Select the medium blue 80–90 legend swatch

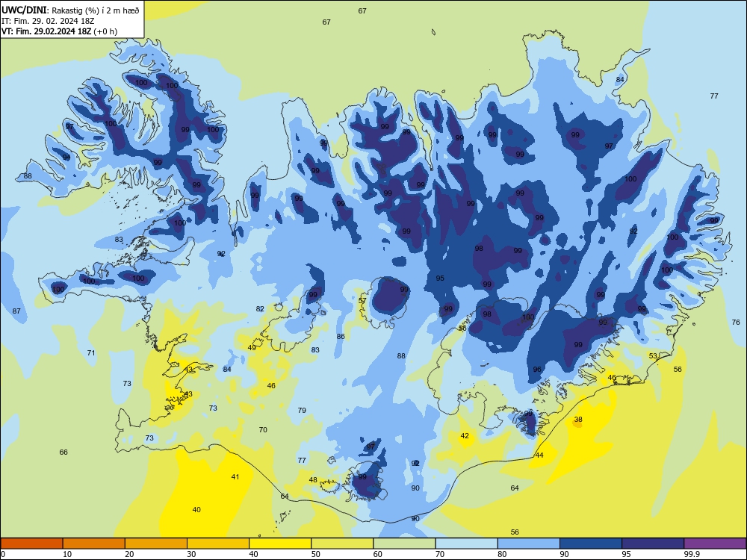[529, 544]
